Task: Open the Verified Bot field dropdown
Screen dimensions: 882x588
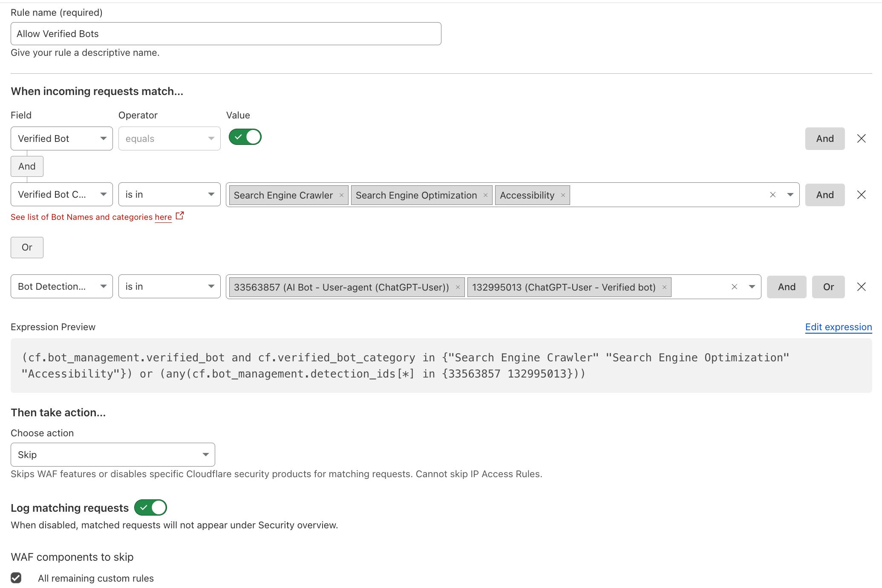Action: pyautogui.click(x=62, y=138)
